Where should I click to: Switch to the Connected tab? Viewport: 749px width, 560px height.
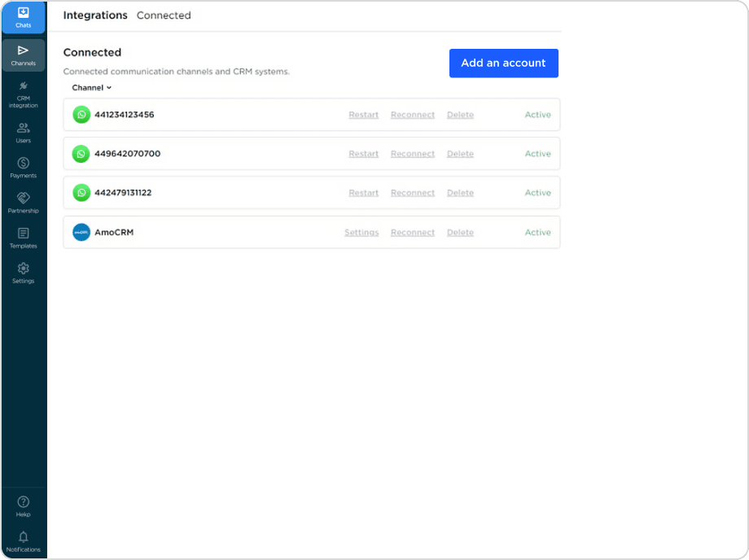[164, 15]
